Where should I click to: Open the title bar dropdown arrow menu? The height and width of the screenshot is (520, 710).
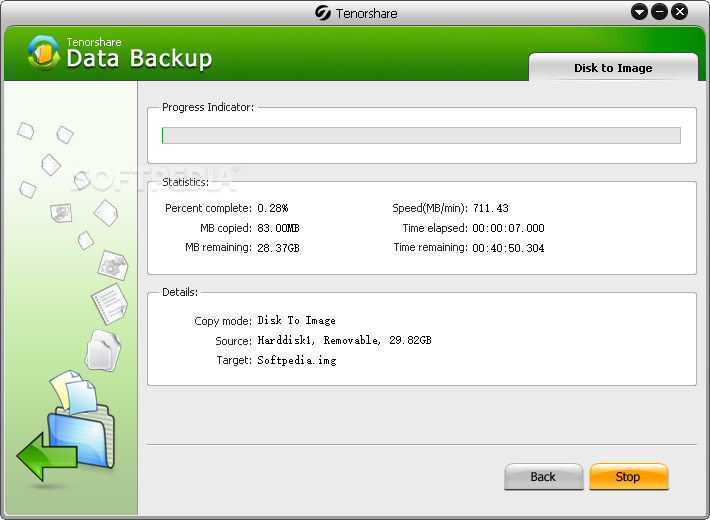tap(639, 12)
